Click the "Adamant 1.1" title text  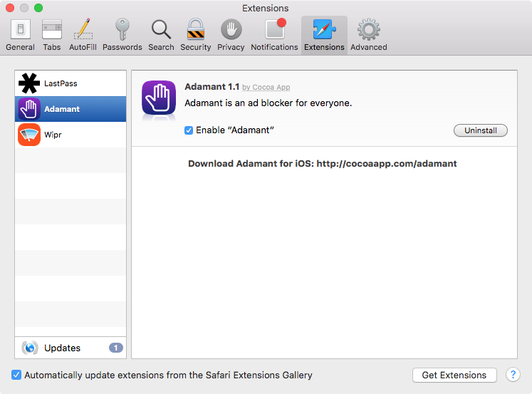click(x=212, y=87)
